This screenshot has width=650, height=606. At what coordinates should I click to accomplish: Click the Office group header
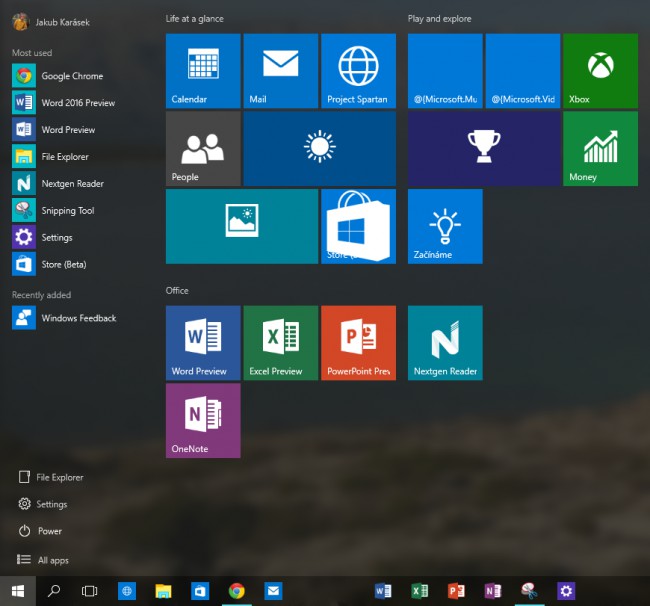pyautogui.click(x=177, y=291)
